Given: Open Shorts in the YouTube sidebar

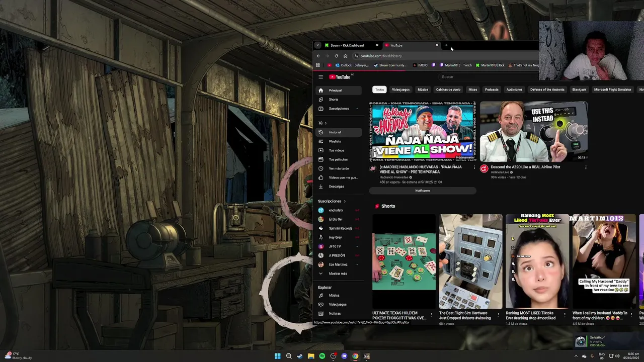Looking at the screenshot, I should click(x=339, y=100).
